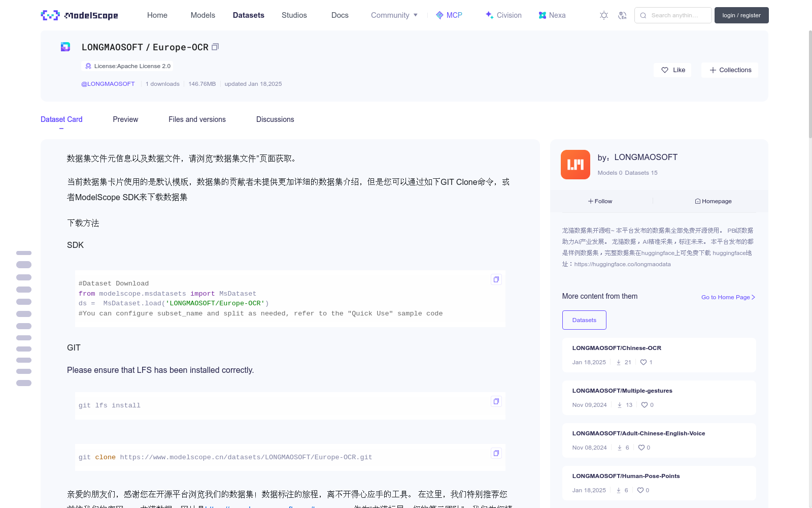The height and width of the screenshot is (508, 812).
Task: Click the 'SDK' heading text
Action: tap(75, 245)
